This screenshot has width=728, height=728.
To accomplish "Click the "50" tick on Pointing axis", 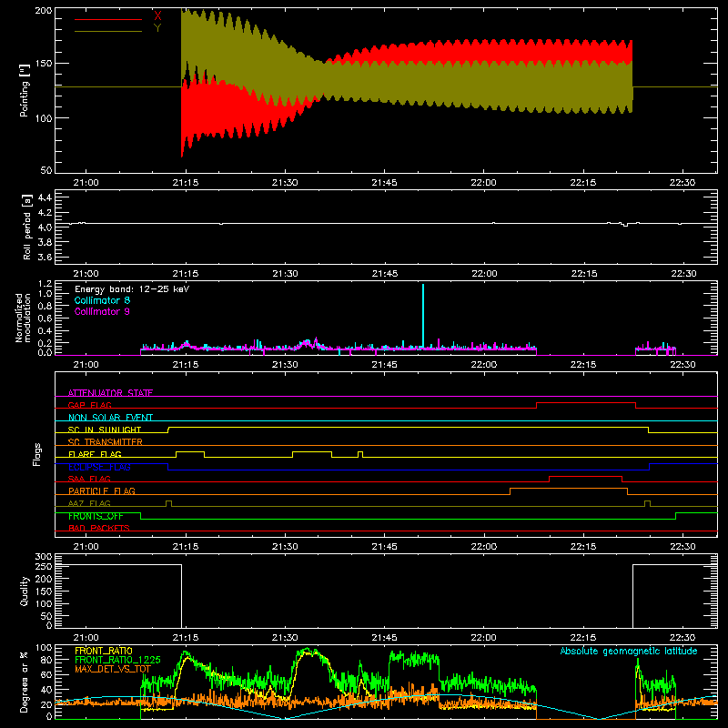I will 46,170.
